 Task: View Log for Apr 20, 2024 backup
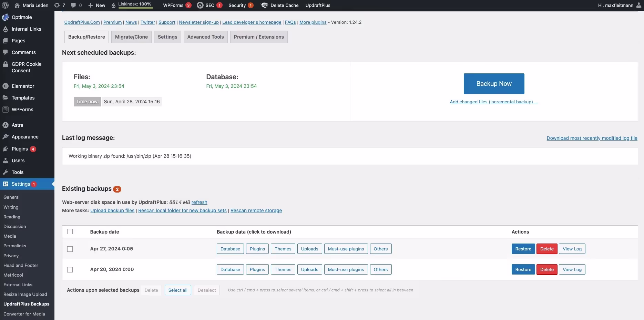[572, 270]
